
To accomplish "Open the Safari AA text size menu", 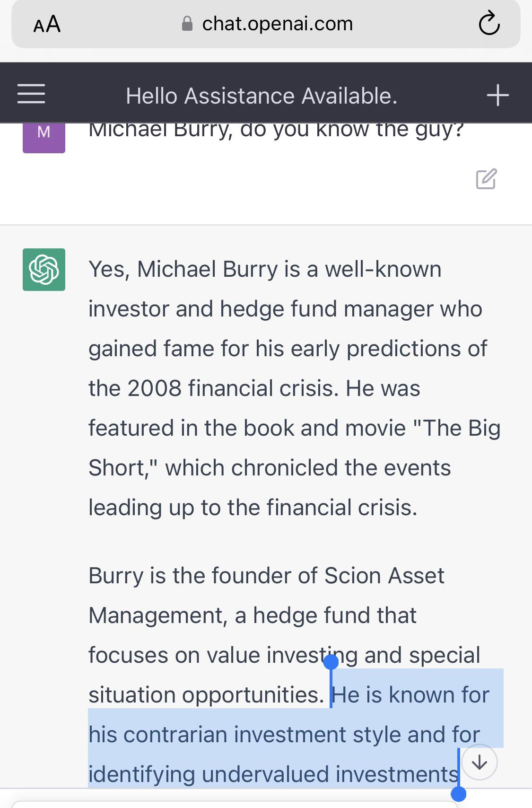I will click(x=47, y=24).
